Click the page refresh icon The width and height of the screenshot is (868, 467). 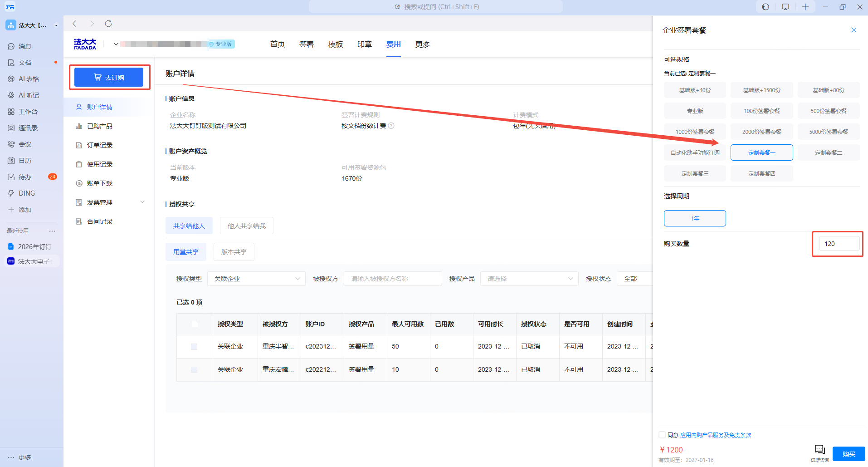pos(108,24)
